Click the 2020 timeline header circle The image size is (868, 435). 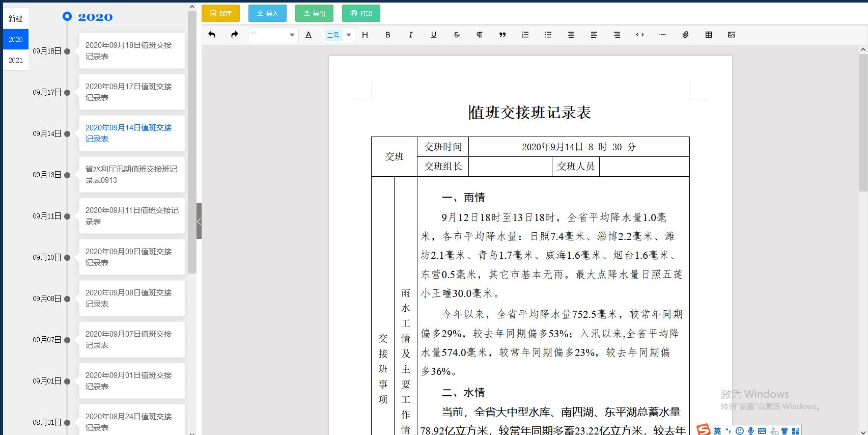(67, 16)
